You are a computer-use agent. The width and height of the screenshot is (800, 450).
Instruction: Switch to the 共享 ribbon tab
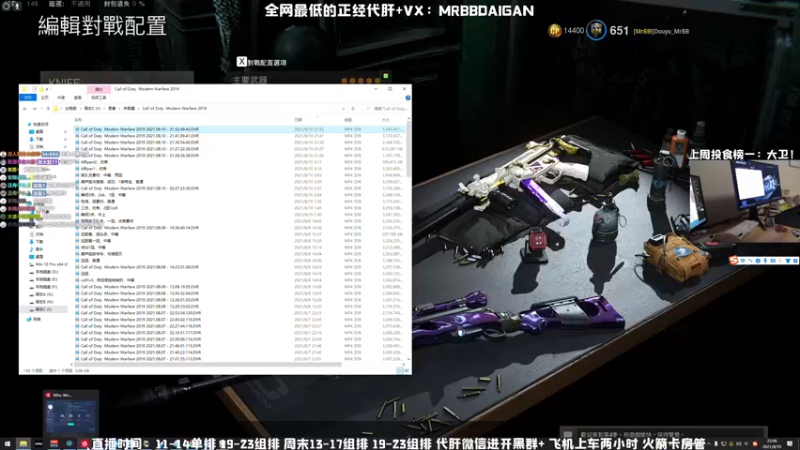click(x=61, y=97)
